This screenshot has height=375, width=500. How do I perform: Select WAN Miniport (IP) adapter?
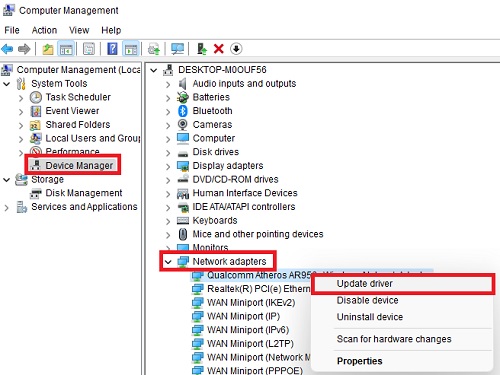tap(243, 316)
